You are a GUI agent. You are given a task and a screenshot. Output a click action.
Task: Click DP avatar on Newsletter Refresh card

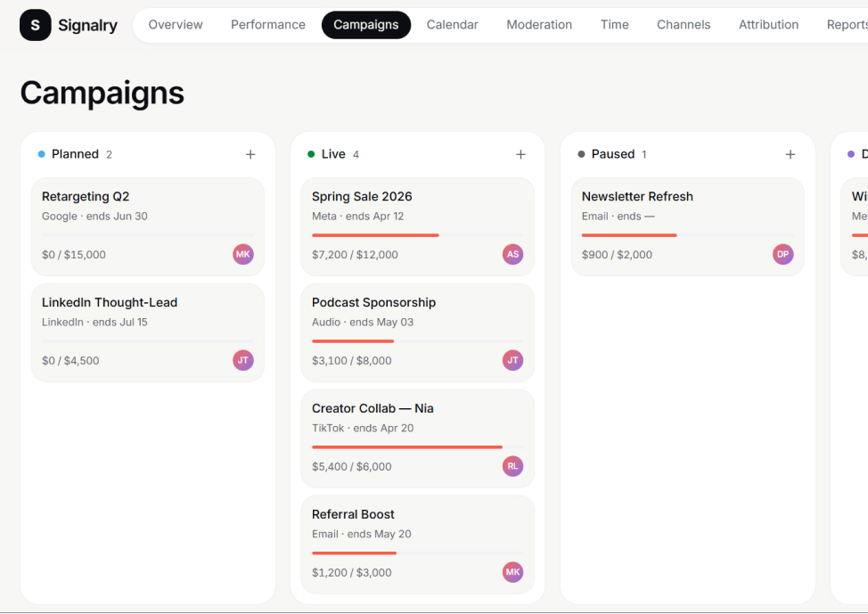pos(782,254)
